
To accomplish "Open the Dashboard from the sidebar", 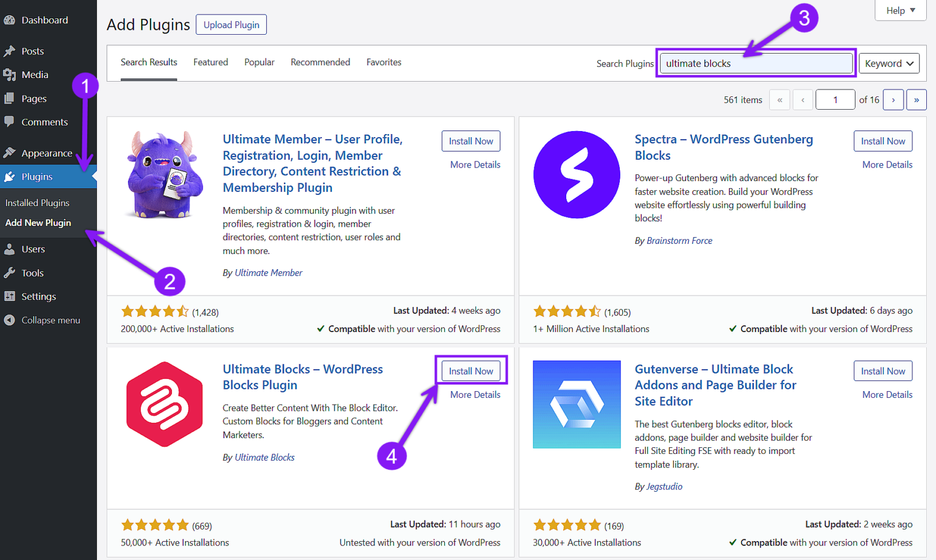I will [x=10, y=19].
